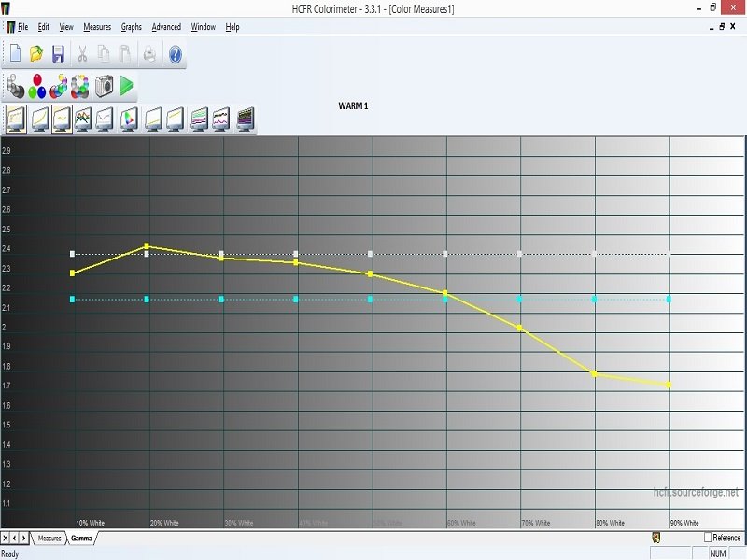Run measurements with the green play icon
Screen dimensions: 747x560
[x=127, y=85]
